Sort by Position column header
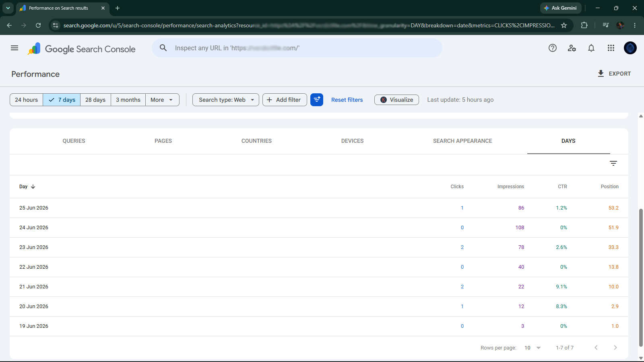 pos(609,187)
